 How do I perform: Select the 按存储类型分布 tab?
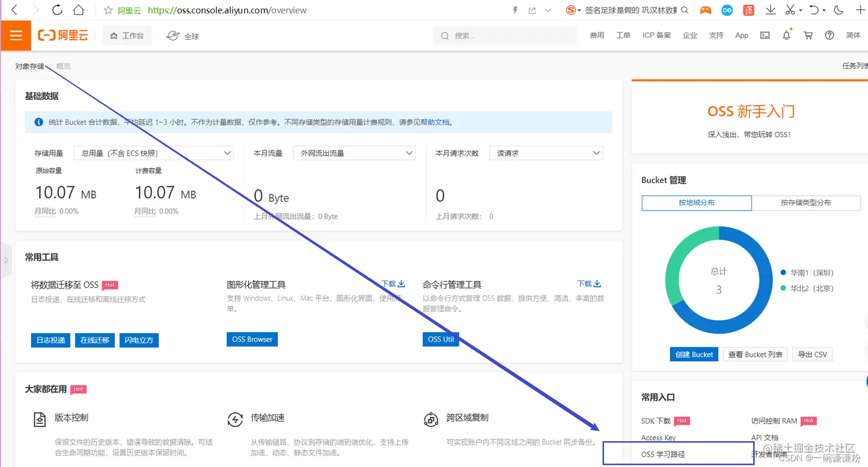pos(806,203)
